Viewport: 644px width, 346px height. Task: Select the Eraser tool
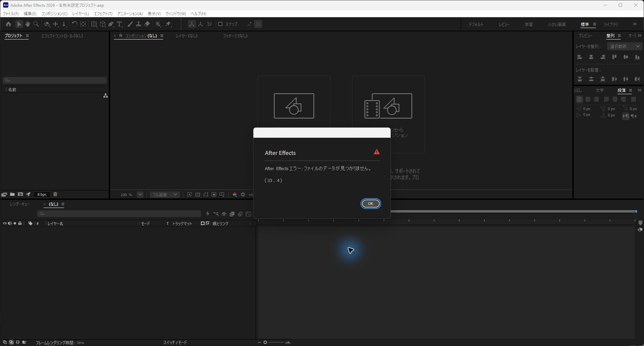pos(147,24)
